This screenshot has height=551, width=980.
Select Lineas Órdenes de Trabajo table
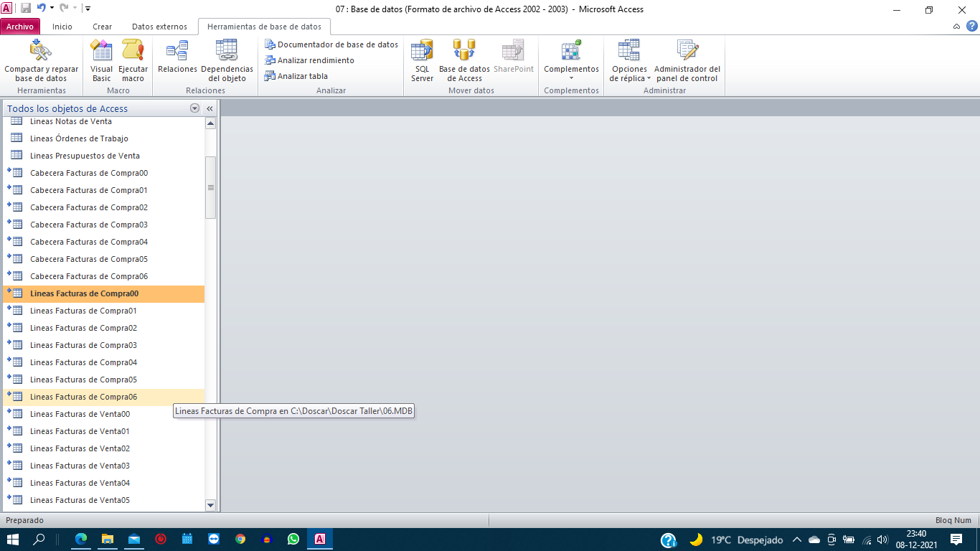tap(103, 138)
